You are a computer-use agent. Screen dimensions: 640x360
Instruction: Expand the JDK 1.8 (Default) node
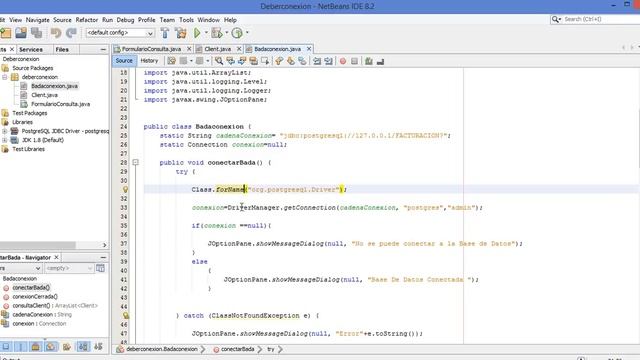(x=5, y=140)
